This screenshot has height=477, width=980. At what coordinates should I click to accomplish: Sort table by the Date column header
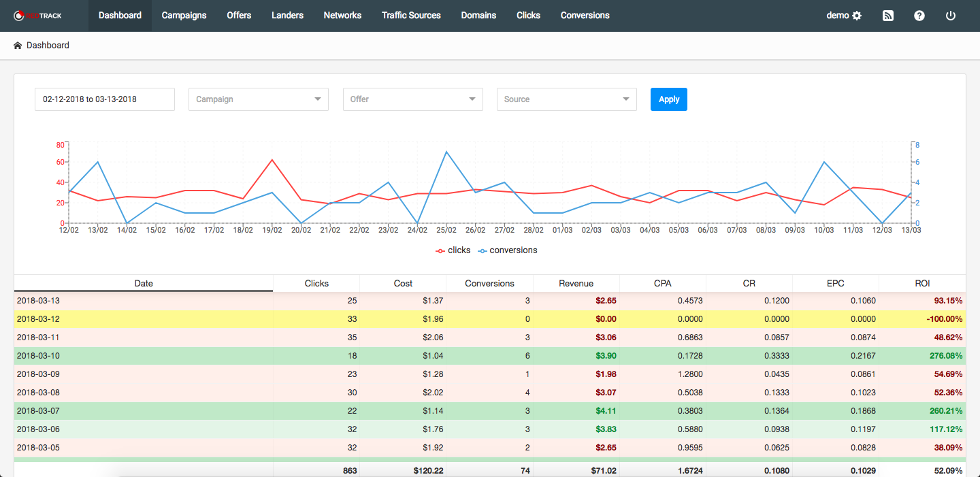coord(144,284)
